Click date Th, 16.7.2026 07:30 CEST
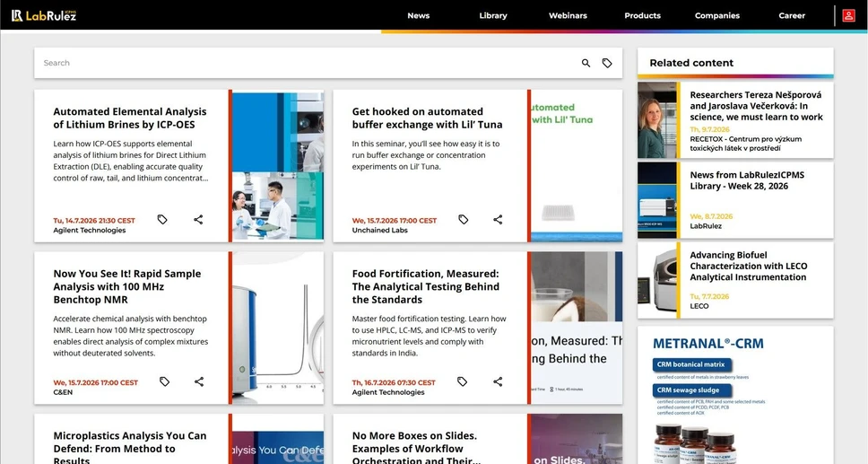The image size is (868, 464). click(394, 382)
